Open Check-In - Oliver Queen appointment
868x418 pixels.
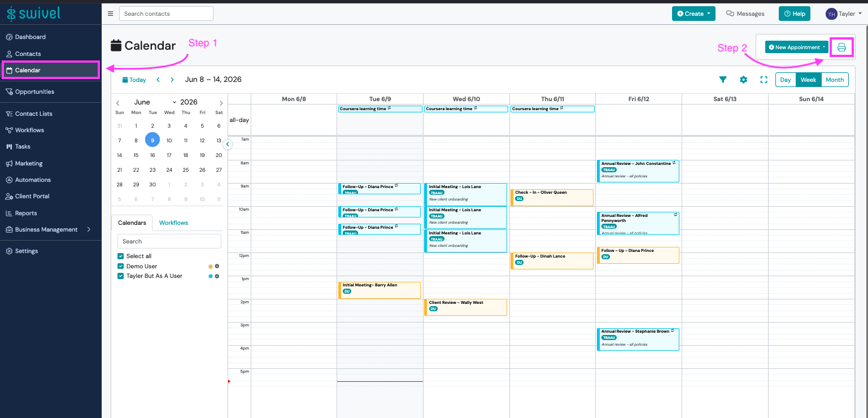click(552, 198)
